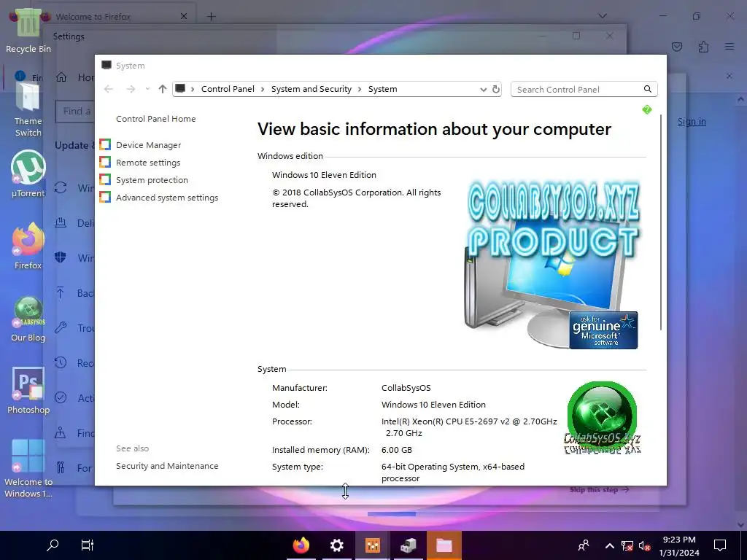This screenshot has width=747, height=560.
Task: Open Firefox list all tabs dropdown
Action: tap(603, 16)
